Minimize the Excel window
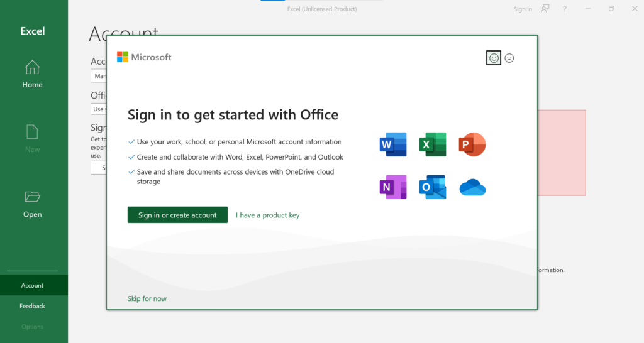 (588, 9)
